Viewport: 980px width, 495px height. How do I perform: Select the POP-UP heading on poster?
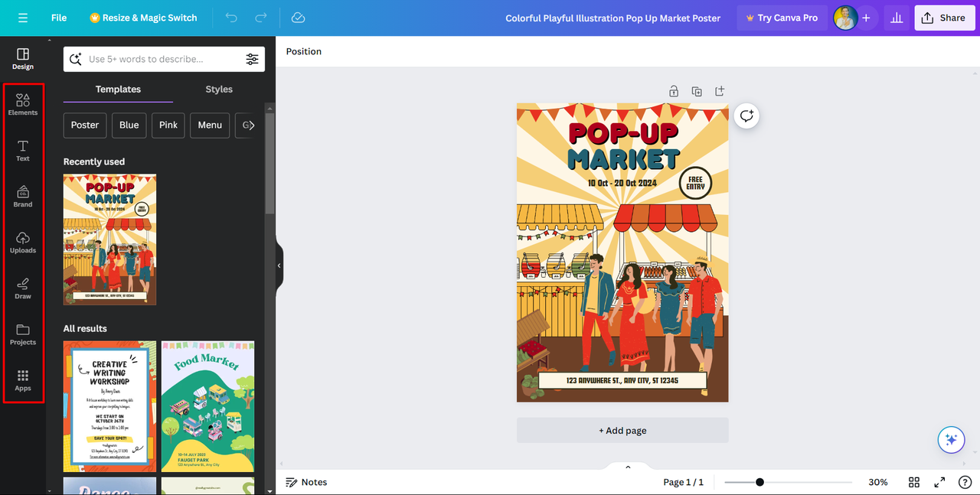(623, 134)
